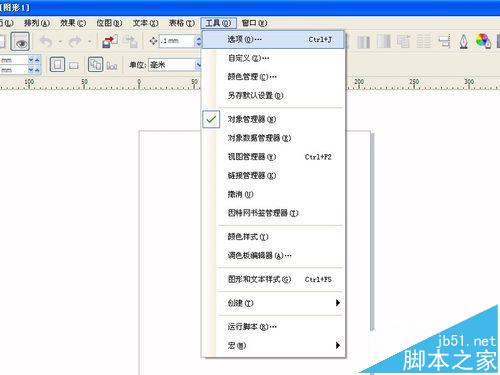The height and width of the screenshot is (375, 500).
Task: Click the upper mm page size field
Action: (x=14, y=60)
